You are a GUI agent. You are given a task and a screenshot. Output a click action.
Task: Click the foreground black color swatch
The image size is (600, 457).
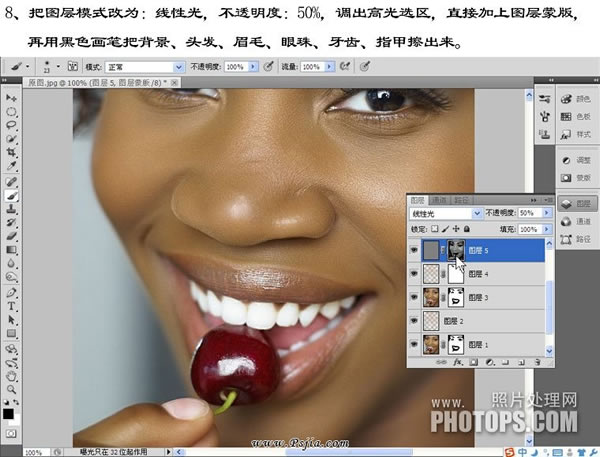tap(8, 414)
